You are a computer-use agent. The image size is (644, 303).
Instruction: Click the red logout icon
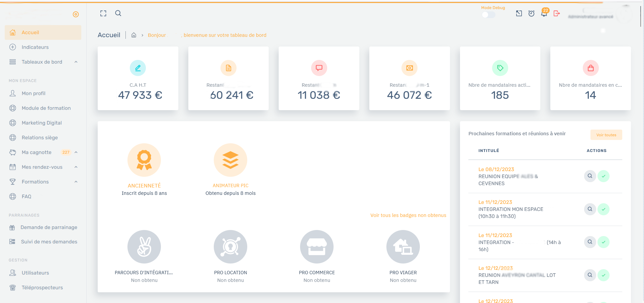click(x=557, y=13)
